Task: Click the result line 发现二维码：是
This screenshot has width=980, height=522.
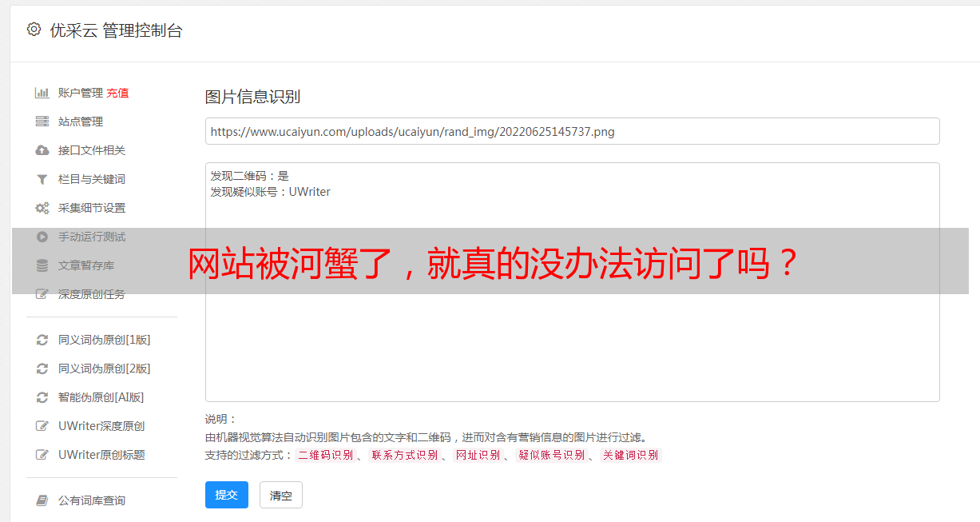Action: 250,176
